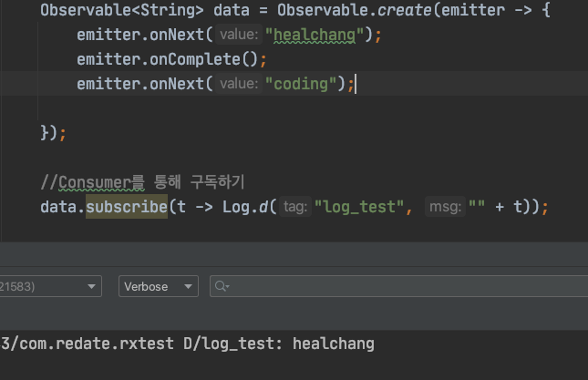Place cursor on the subscribe method call

127,207
